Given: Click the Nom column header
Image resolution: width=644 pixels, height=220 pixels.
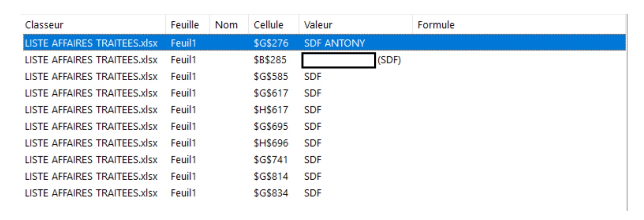Looking at the screenshot, I should [x=226, y=25].
